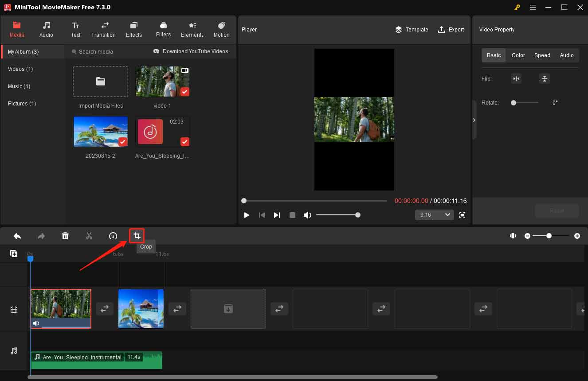The image size is (588, 381).
Task: Open the 9:16 aspect ratio dropdown
Action: click(435, 215)
